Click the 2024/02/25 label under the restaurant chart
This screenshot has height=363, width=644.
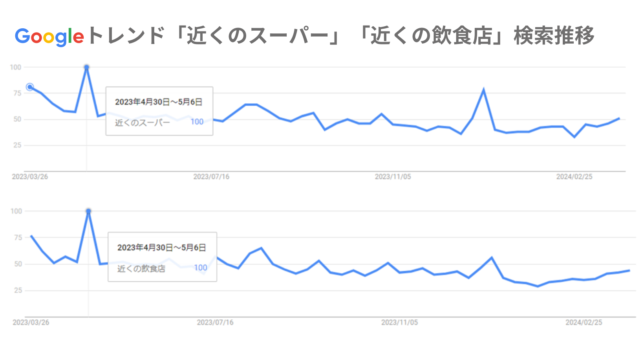584,323
